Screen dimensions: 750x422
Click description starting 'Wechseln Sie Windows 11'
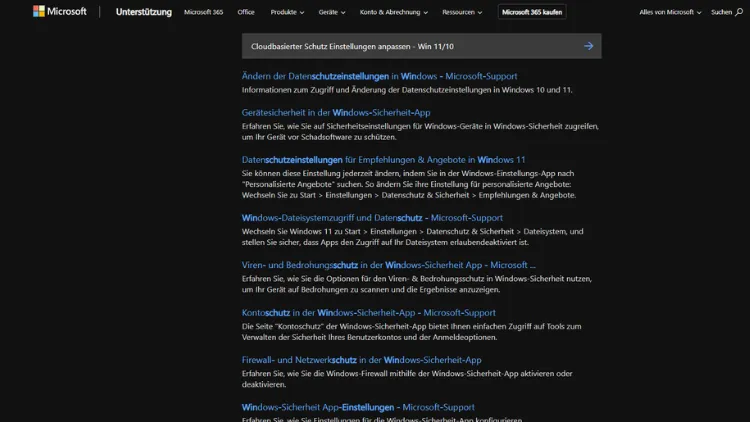[412, 237]
